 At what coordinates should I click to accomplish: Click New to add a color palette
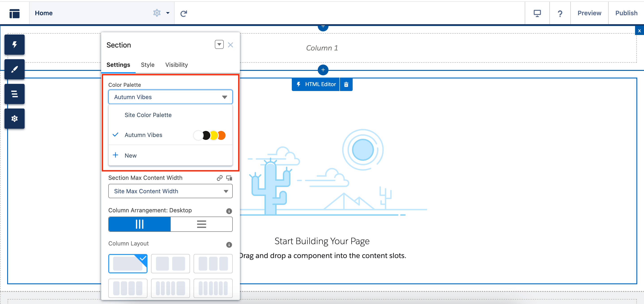click(x=131, y=156)
